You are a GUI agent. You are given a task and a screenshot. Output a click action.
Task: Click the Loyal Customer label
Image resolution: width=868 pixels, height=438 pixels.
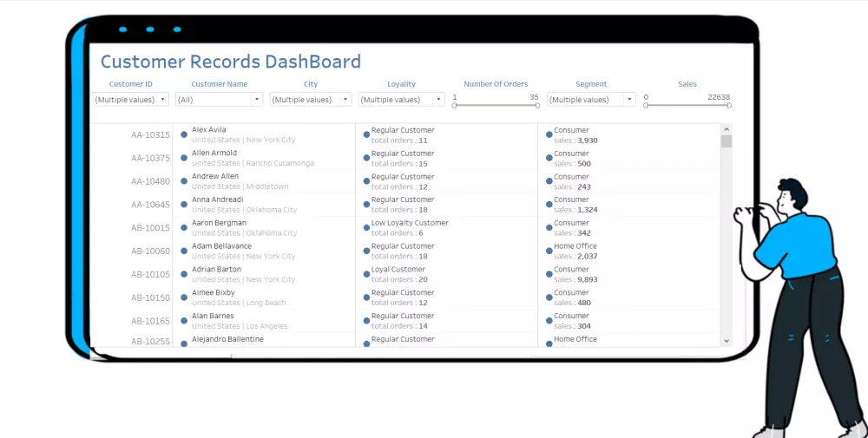point(398,269)
